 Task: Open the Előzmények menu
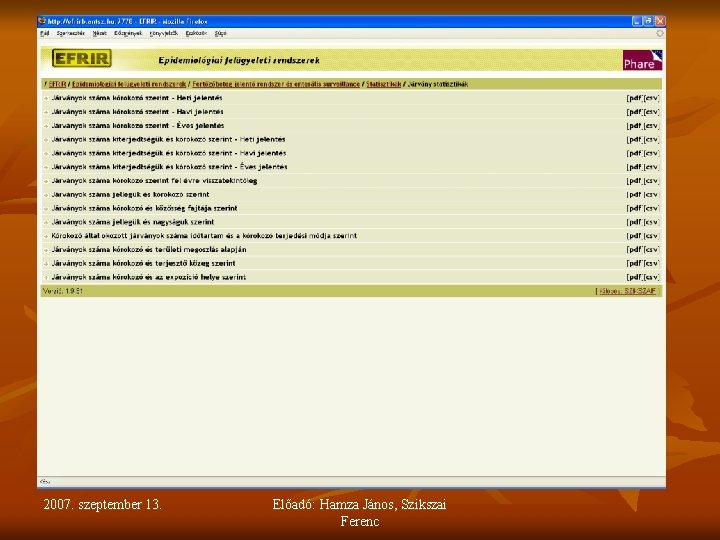(128, 33)
